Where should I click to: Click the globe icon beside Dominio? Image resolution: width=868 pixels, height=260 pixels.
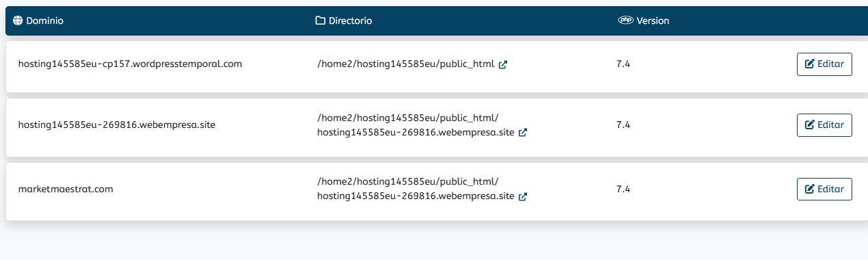point(18,21)
